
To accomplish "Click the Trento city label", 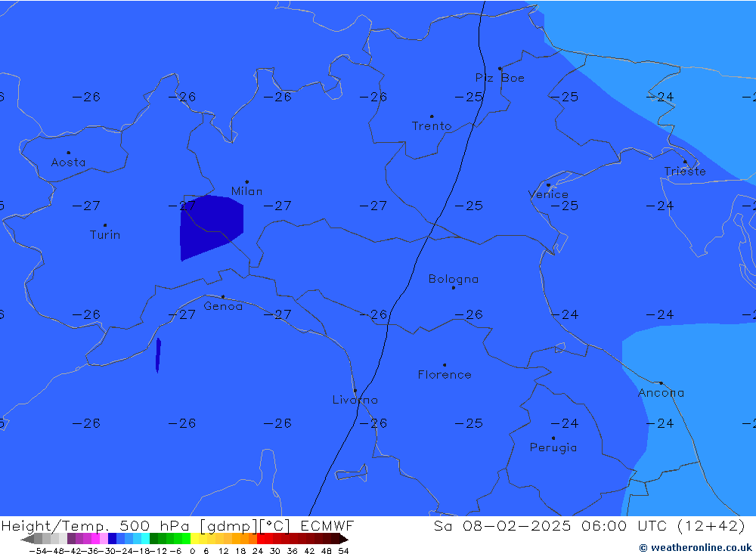I will pyautogui.click(x=432, y=126).
